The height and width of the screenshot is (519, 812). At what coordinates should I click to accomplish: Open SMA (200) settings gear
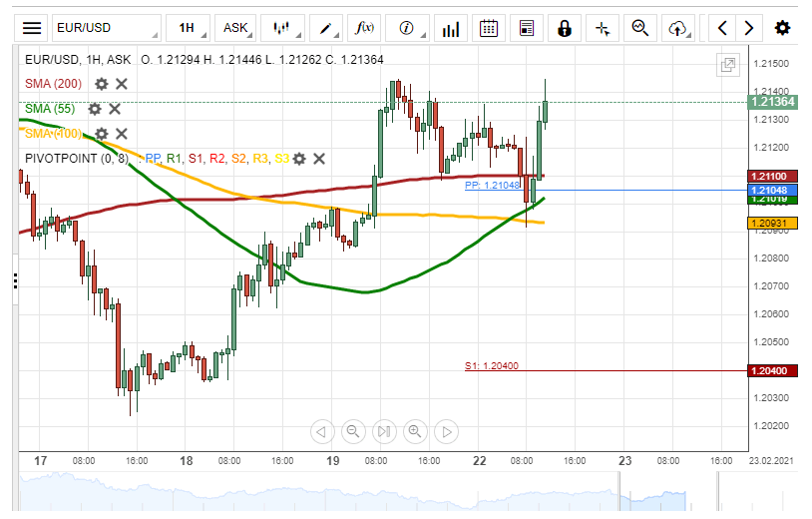click(x=102, y=84)
